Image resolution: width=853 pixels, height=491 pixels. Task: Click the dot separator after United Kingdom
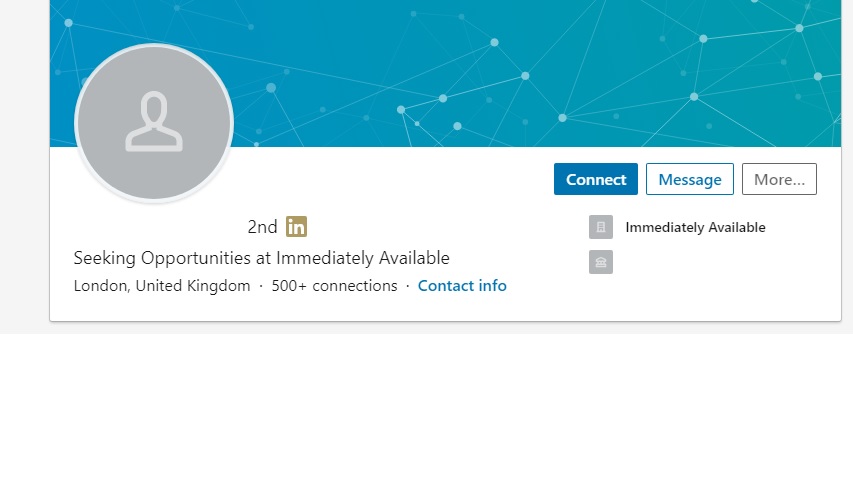261,286
